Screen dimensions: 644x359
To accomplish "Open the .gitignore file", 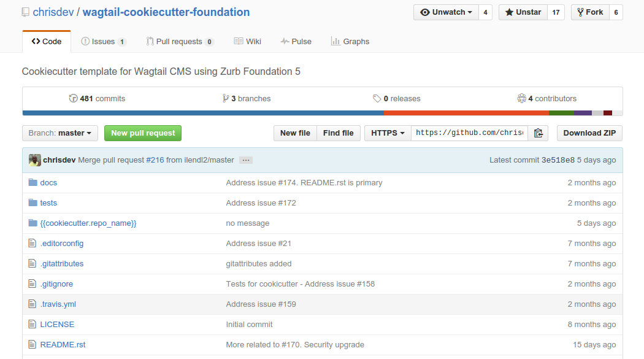I will pyautogui.click(x=56, y=284).
